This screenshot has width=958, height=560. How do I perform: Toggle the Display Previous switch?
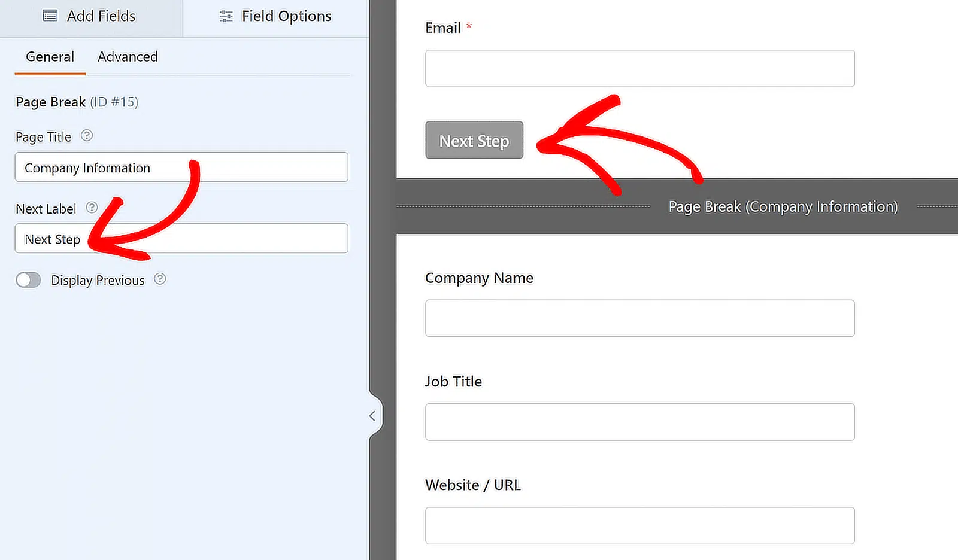point(28,280)
